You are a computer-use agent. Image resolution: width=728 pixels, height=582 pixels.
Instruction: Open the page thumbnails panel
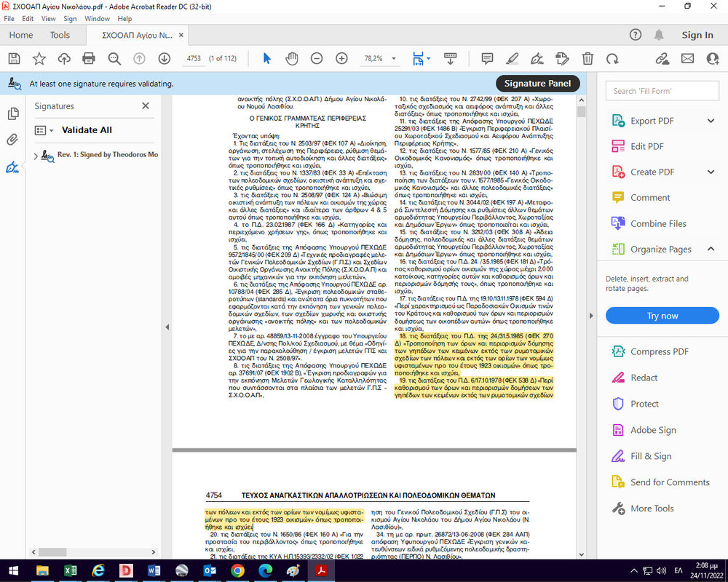tap(12, 113)
